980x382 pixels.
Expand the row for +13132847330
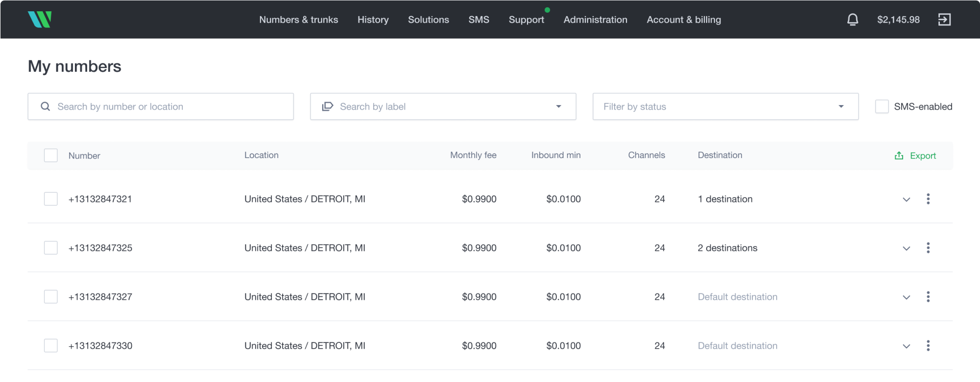point(907,346)
